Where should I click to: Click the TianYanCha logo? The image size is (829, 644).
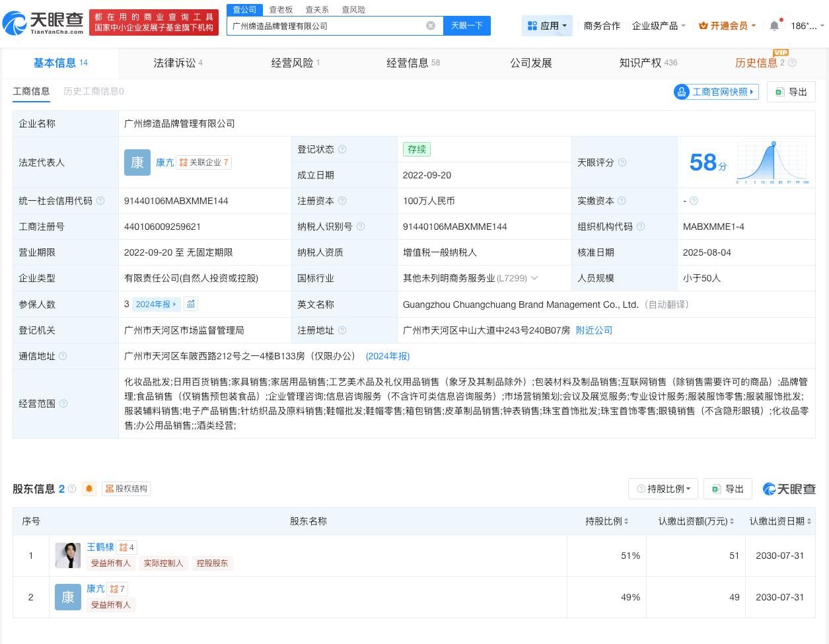[44, 22]
